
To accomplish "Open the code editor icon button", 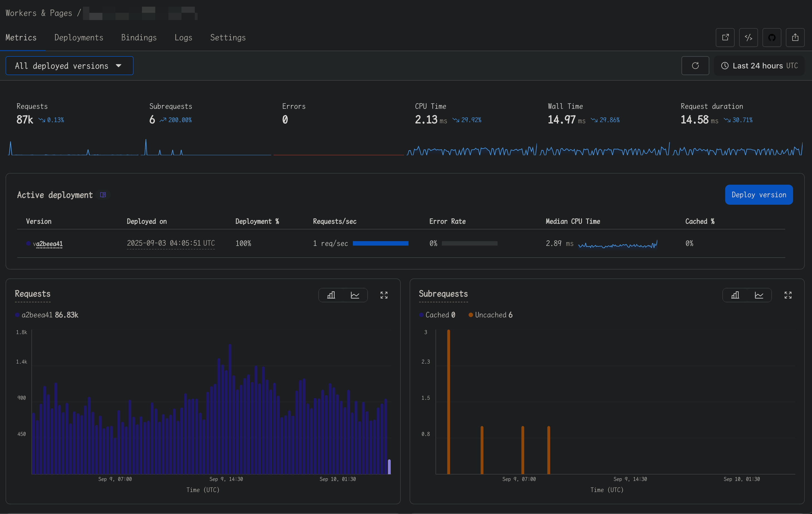I will click(x=748, y=38).
